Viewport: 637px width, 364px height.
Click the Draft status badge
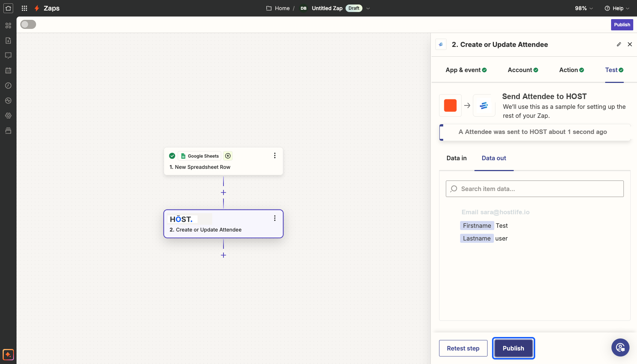354,8
